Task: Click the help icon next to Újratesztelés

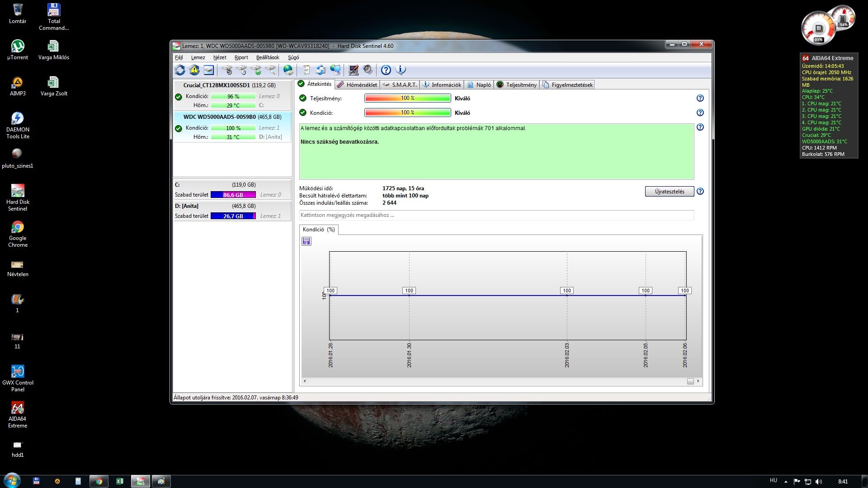Action: (x=700, y=191)
